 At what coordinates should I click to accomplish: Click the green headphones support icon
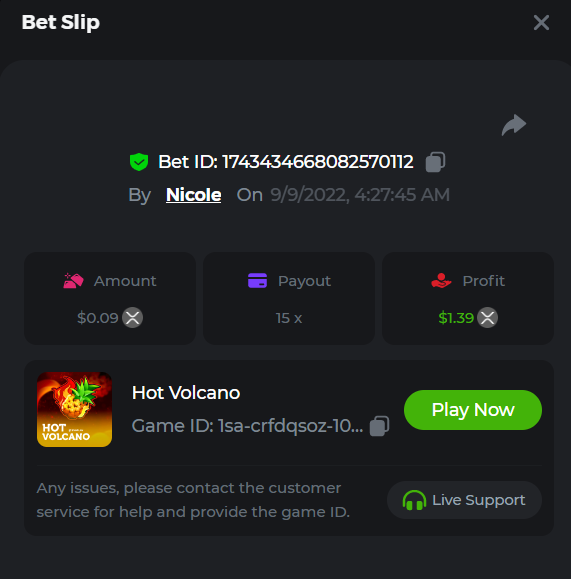click(x=414, y=500)
